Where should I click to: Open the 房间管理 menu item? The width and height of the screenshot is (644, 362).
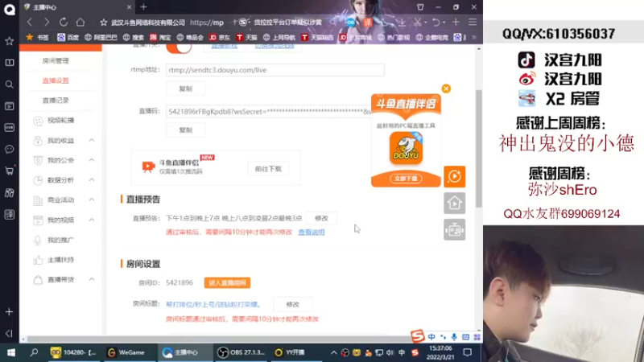point(56,61)
